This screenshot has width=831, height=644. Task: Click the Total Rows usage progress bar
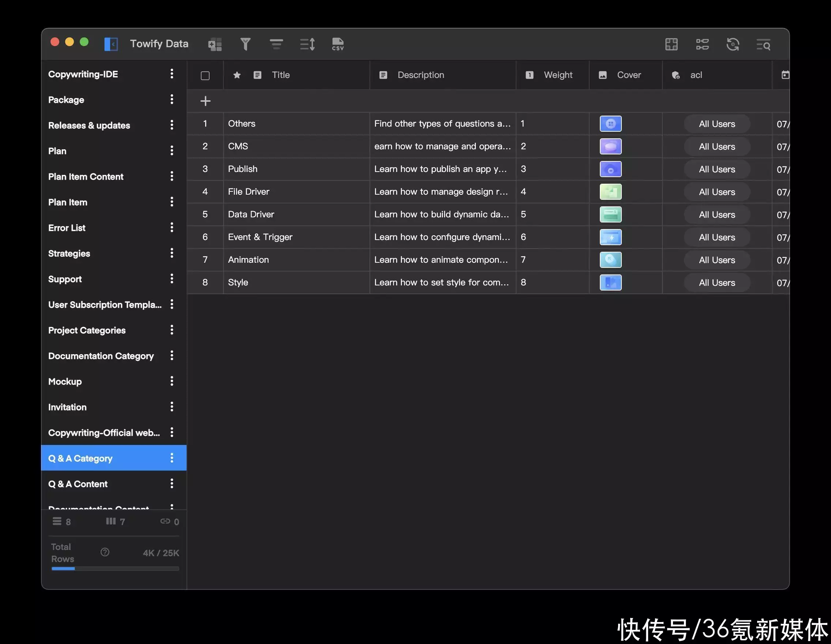pos(115,569)
